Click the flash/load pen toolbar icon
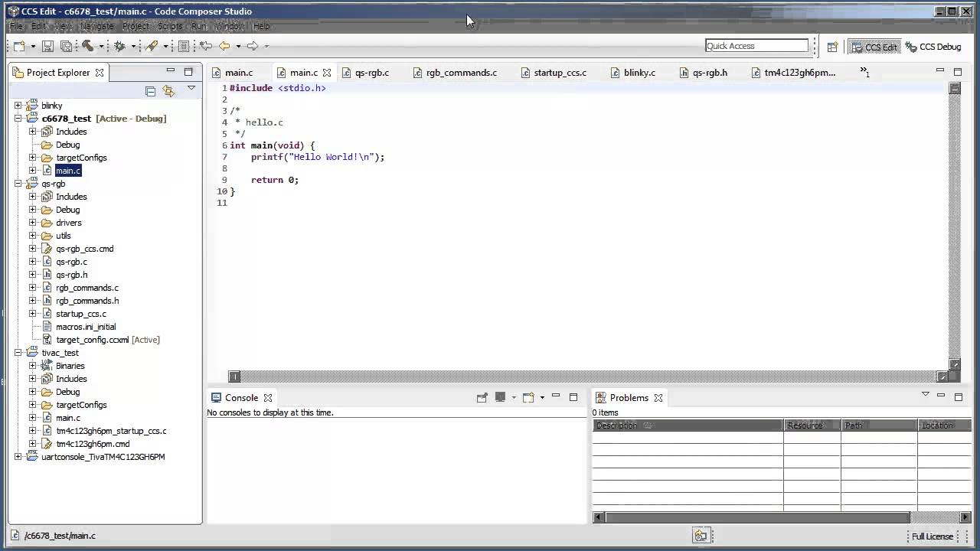 point(152,47)
